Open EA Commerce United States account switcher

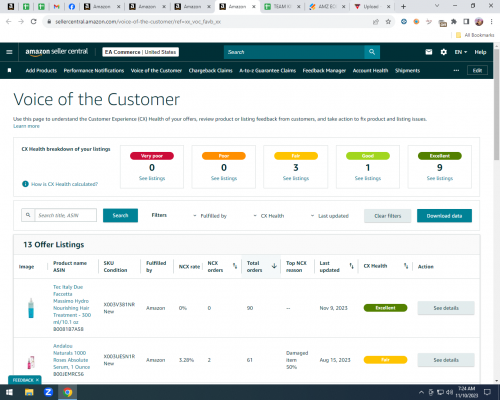(x=140, y=52)
